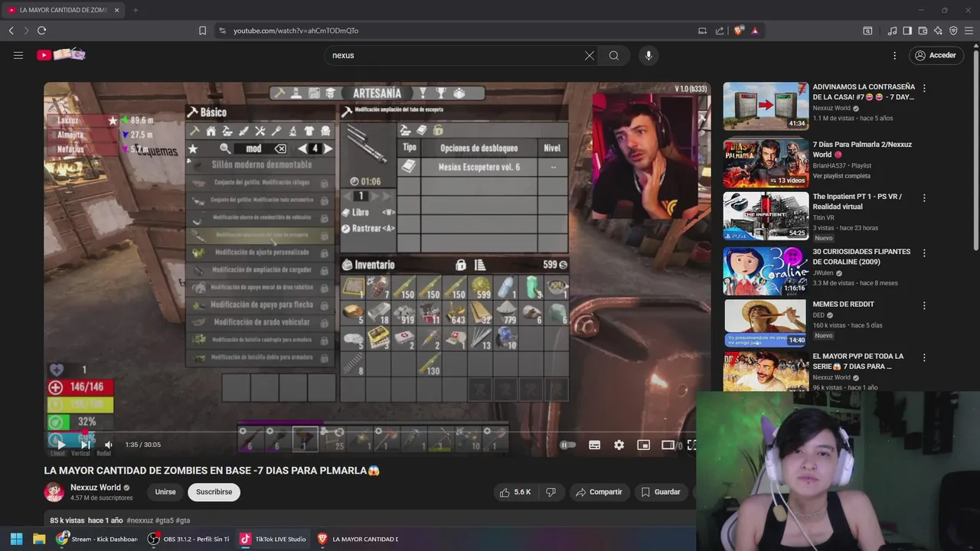Open the Nexxuz World channel name link
The width and height of the screenshot is (980, 551).
pyautogui.click(x=96, y=487)
